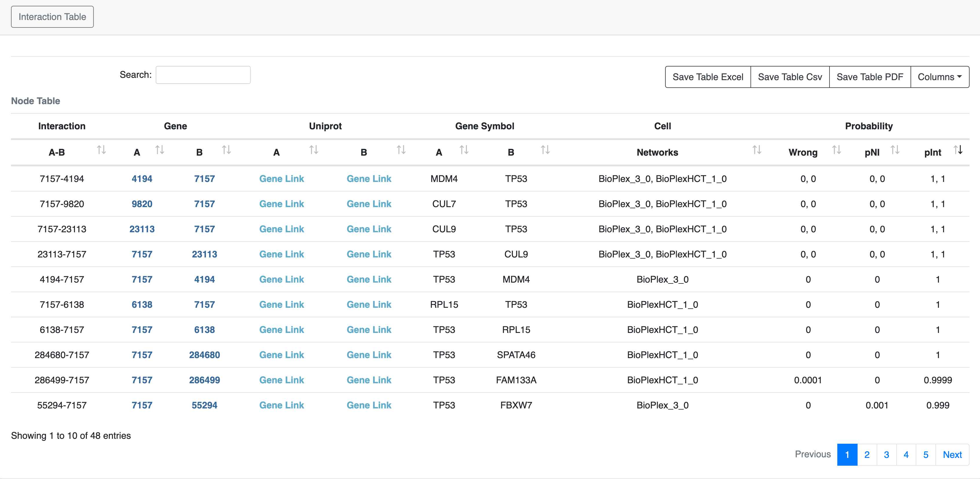The height and width of the screenshot is (479, 980).
Task: Sort by Uniprot A column arrows
Action: (313, 150)
